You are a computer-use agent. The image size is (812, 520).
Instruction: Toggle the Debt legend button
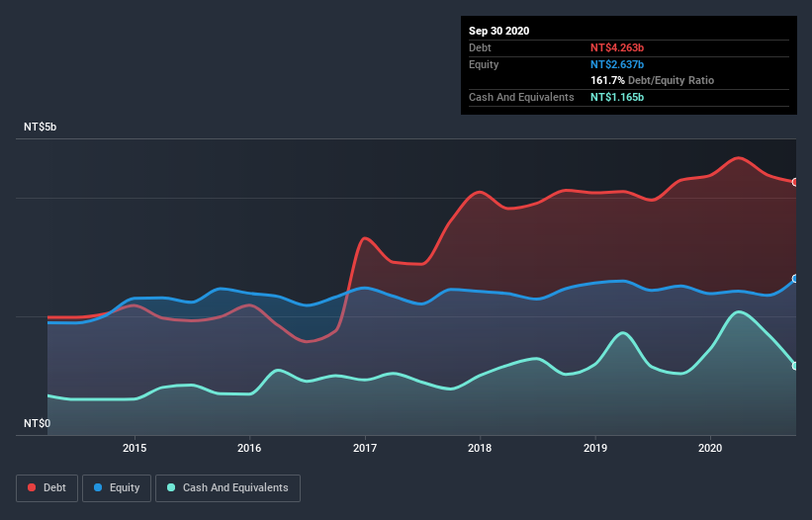point(47,488)
